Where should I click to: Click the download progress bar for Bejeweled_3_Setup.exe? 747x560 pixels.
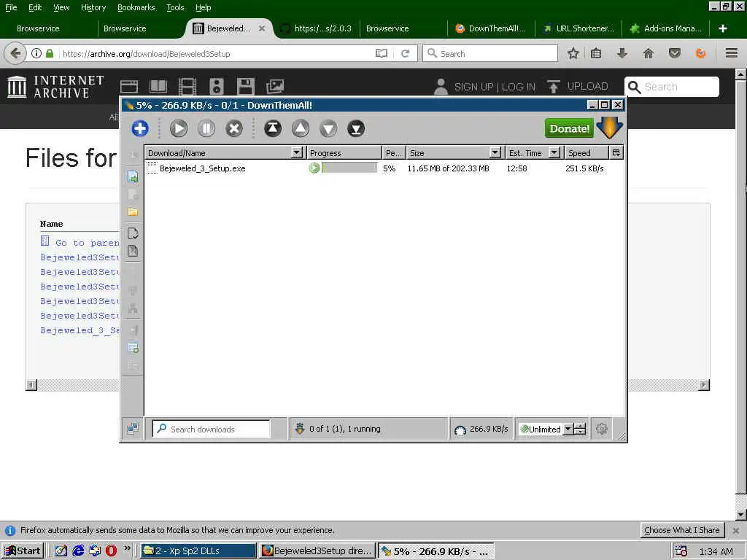tap(349, 168)
